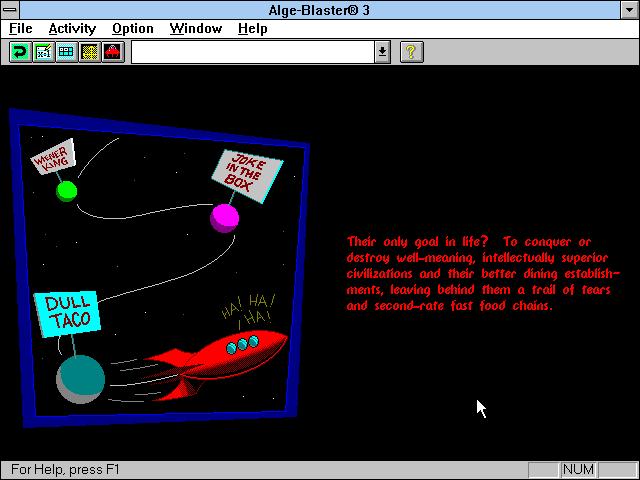Image resolution: width=640 pixels, height=480 pixels.
Task: Open the Window menu
Action: (x=196, y=29)
